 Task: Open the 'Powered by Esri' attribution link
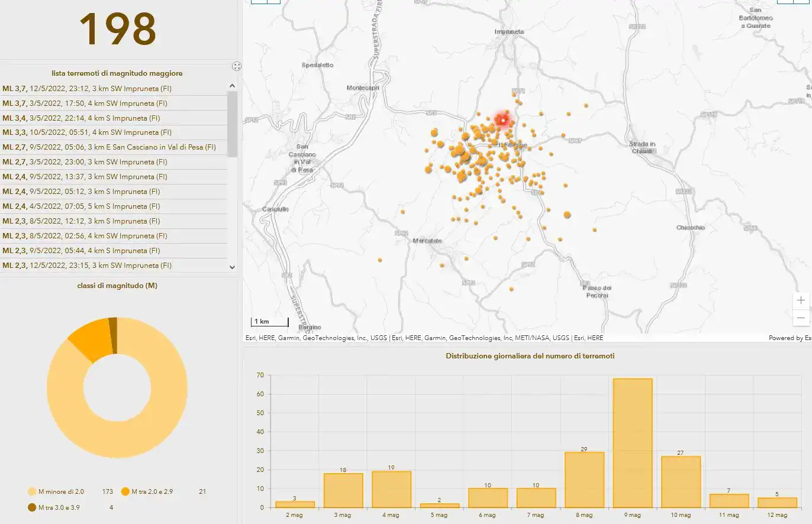[790, 338]
